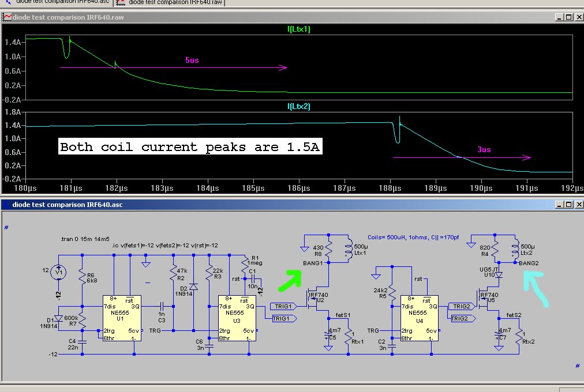The height and width of the screenshot is (392, 584).
Task: Maximize the waveform .raw window
Action: [568, 17]
